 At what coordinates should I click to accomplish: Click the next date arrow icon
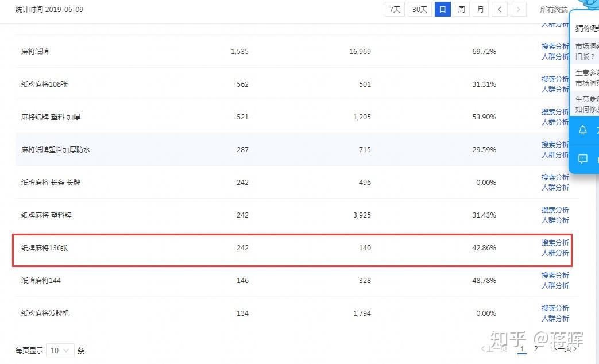pos(519,10)
